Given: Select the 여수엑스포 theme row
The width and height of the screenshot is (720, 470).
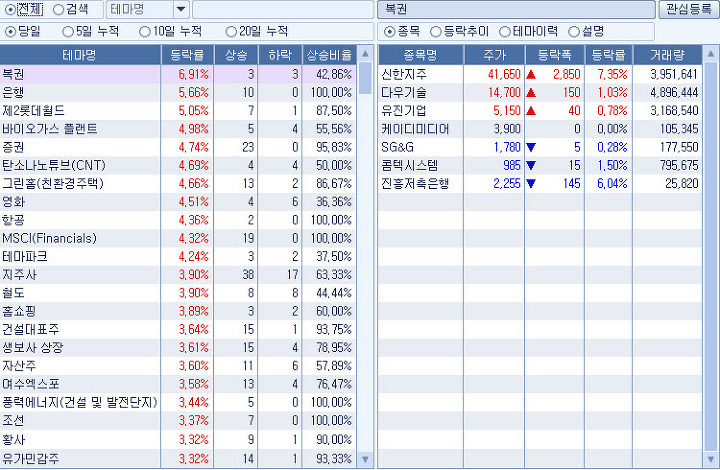Looking at the screenshot, I should click(x=178, y=384).
